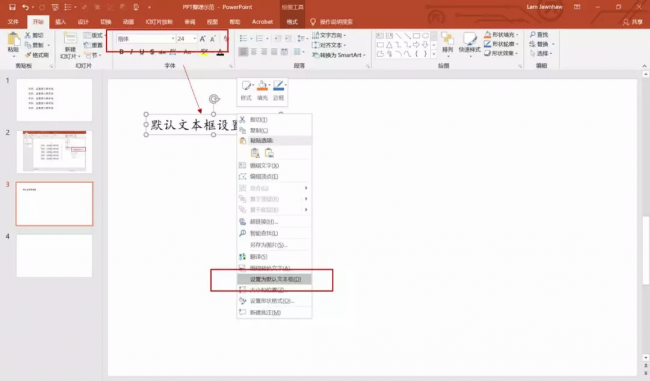650x381 pixels.
Task: Click the font color button
Action: point(220,52)
